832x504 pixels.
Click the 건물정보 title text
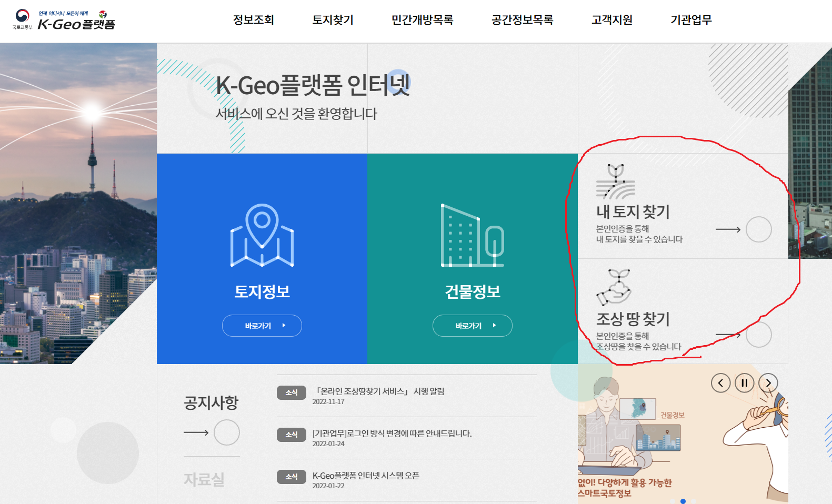pos(473,291)
